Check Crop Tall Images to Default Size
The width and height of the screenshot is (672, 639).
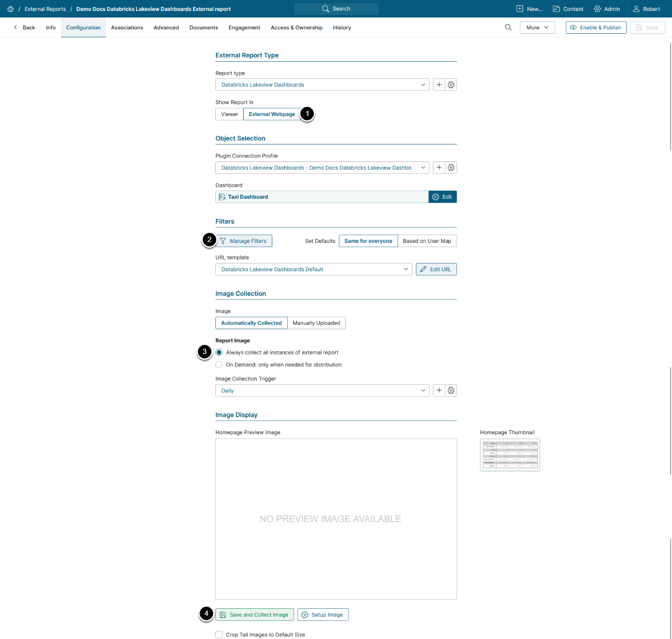[x=219, y=635]
